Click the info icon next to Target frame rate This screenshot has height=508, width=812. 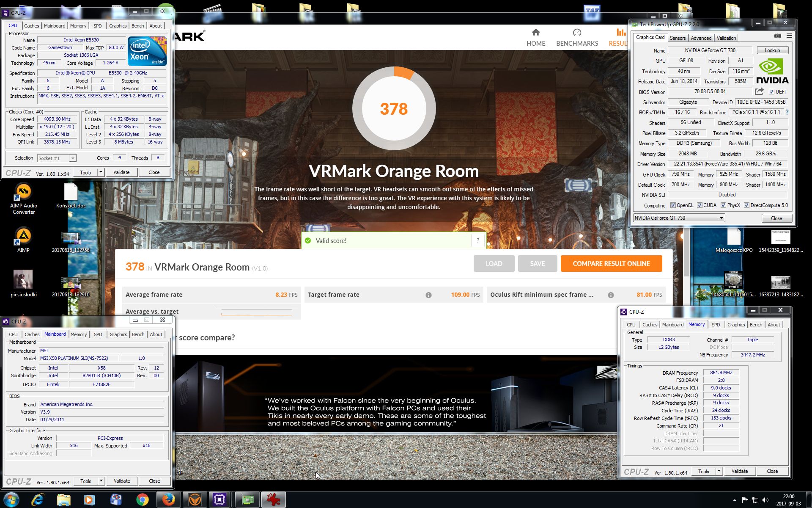pos(428,295)
